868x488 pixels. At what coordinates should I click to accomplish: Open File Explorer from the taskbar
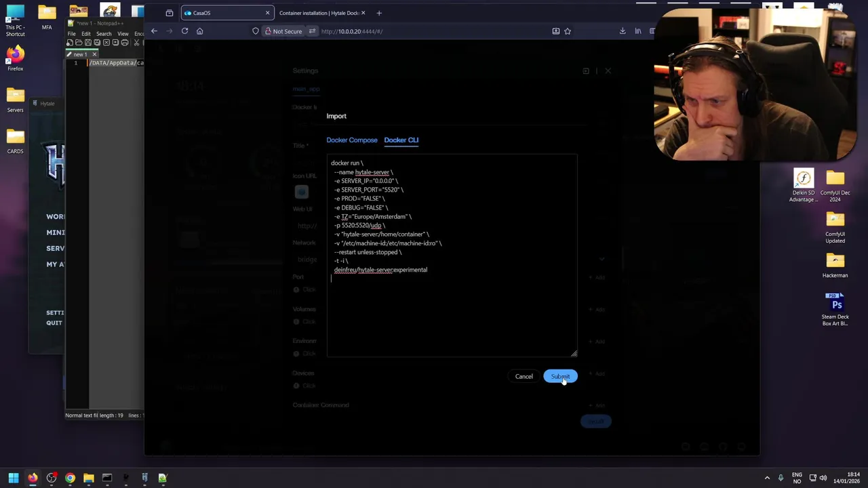click(x=88, y=478)
